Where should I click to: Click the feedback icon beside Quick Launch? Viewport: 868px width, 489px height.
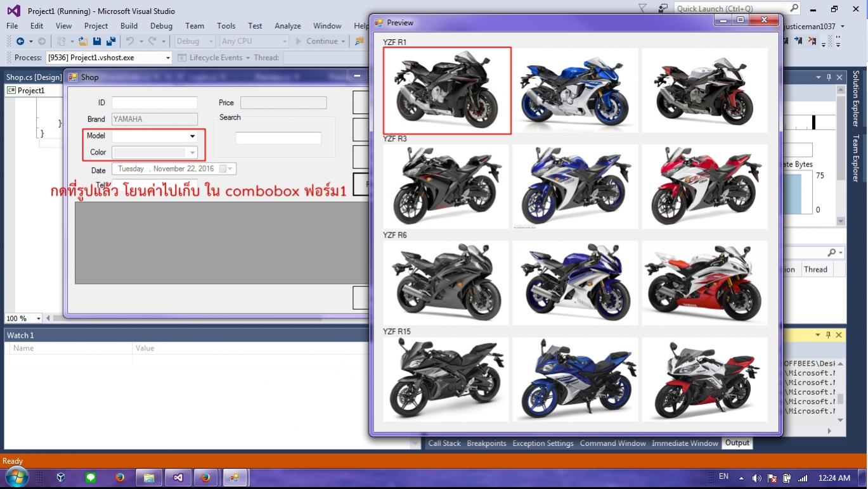pyautogui.click(x=663, y=8)
